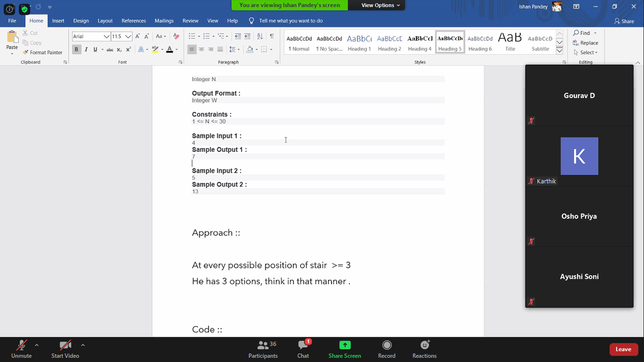Apply subscript to selected text
This screenshot has width=644, height=362.
(119, 49)
